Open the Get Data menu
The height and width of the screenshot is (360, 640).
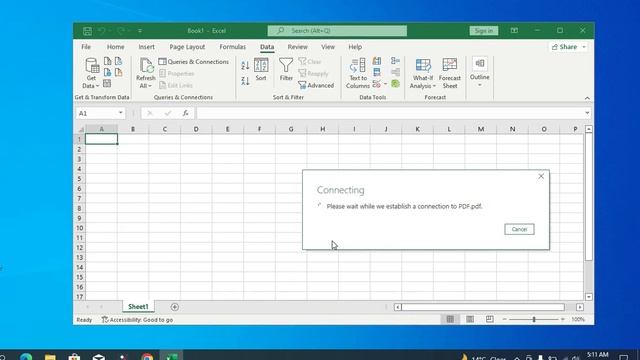[91, 73]
